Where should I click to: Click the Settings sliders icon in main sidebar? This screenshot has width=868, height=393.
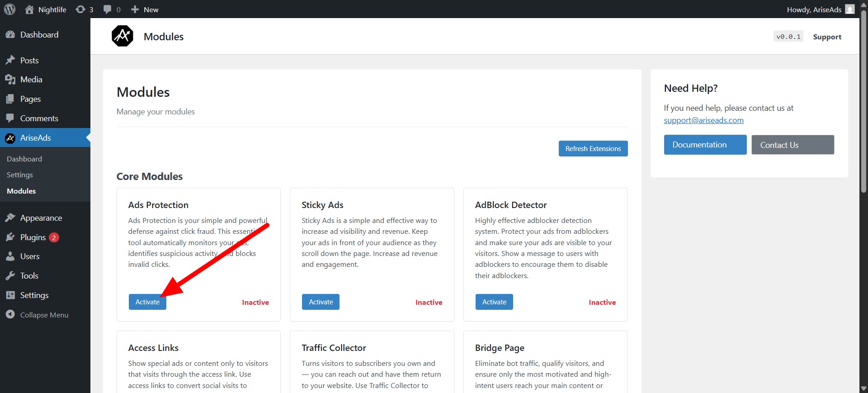coord(10,295)
